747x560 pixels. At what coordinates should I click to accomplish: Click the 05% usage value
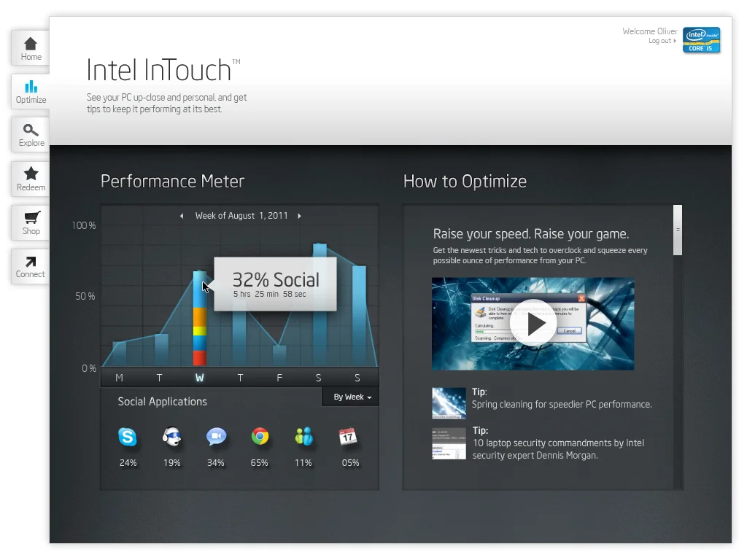(351, 463)
